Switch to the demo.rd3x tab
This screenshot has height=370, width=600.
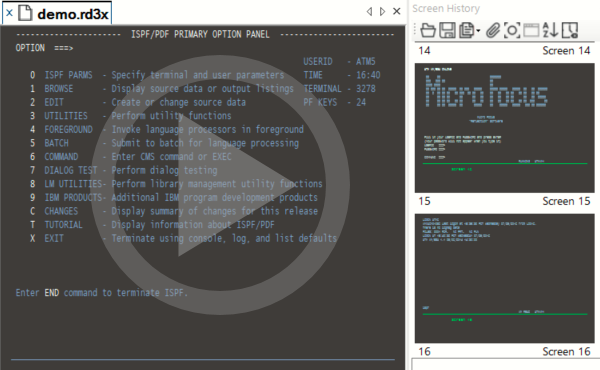point(73,14)
